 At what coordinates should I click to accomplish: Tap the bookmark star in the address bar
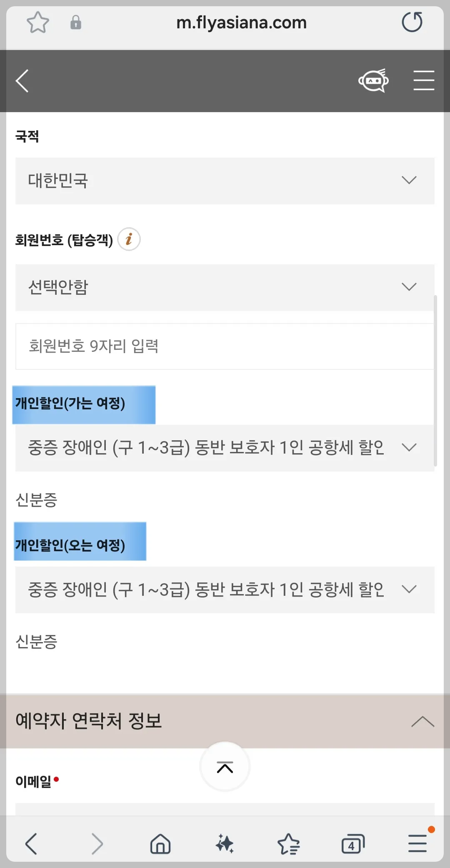[38, 23]
